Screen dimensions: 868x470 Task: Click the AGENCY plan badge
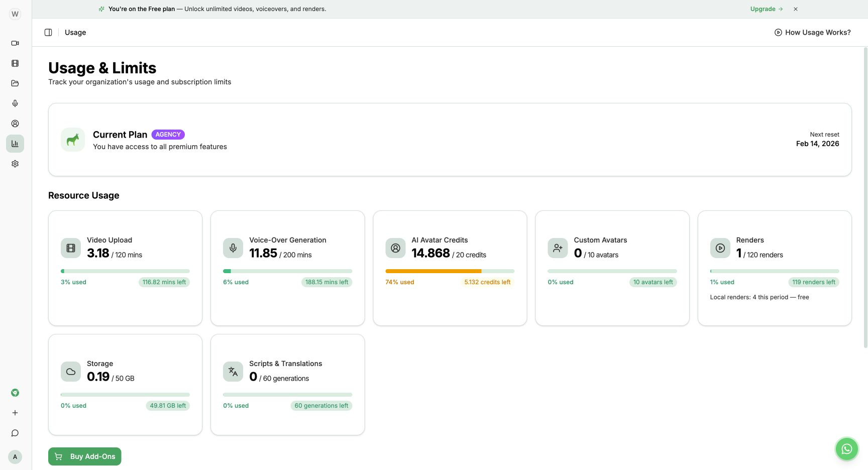[x=168, y=135]
